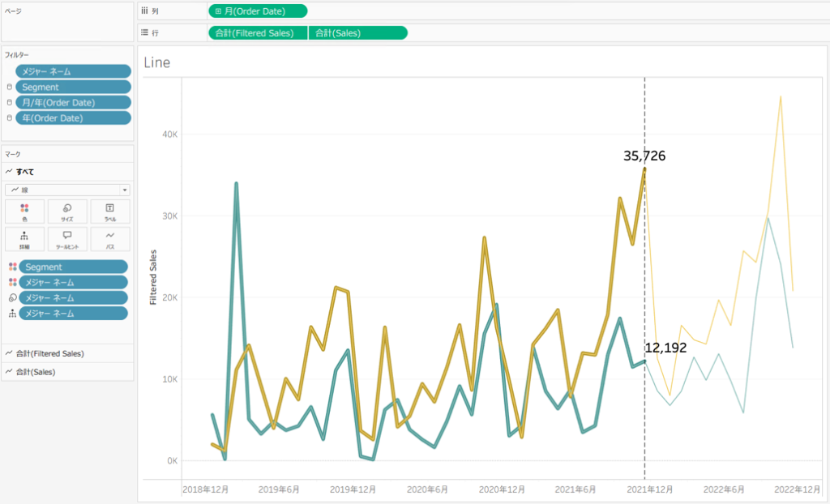
Task: Click color icon beside Segment pill in marks
Action: [11, 267]
